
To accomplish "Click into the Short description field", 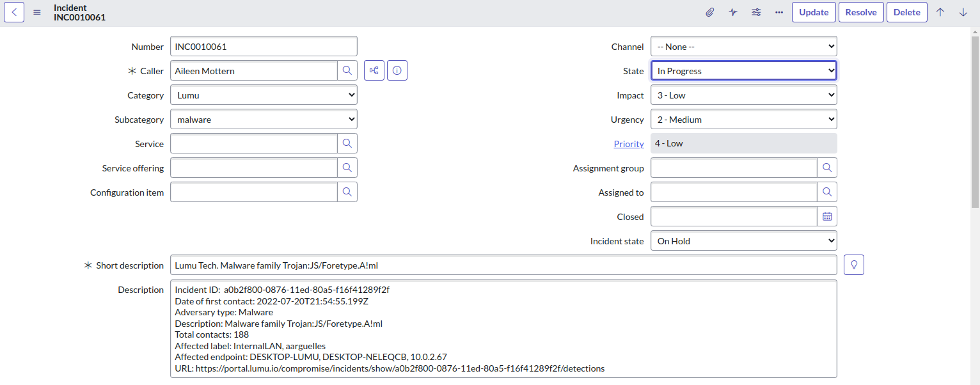I will tap(503, 265).
